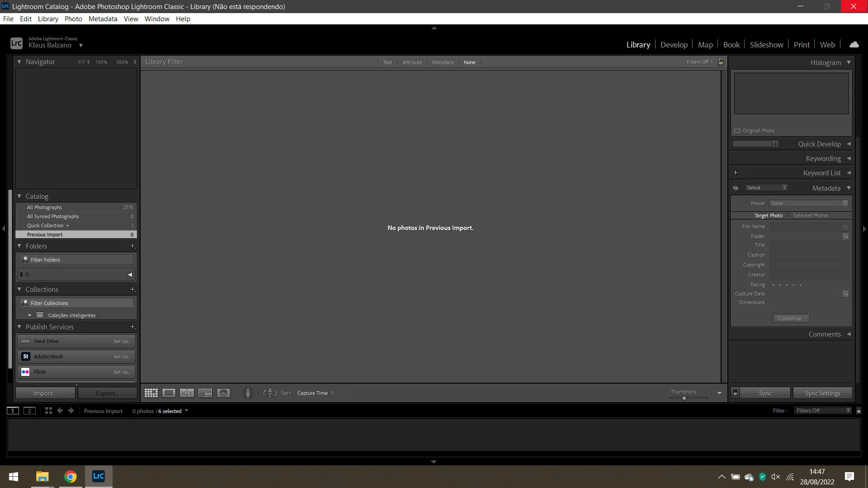Screen dimensions: 868x488
Task: Open the Metadata menu in menu bar
Action: point(103,19)
